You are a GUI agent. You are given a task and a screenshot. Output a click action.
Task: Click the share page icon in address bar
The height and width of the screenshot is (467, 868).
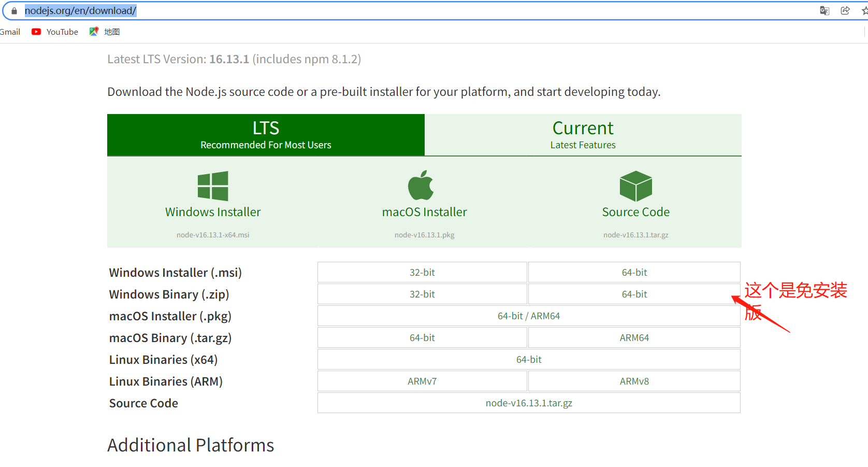pos(845,10)
